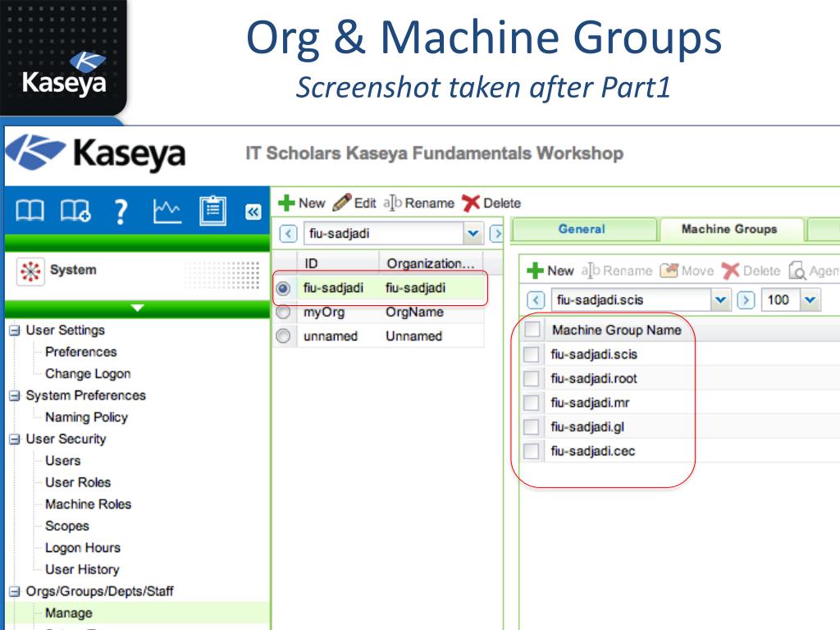Click the fiu-sadjadi.mr machine group name

pyautogui.click(x=591, y=403)
